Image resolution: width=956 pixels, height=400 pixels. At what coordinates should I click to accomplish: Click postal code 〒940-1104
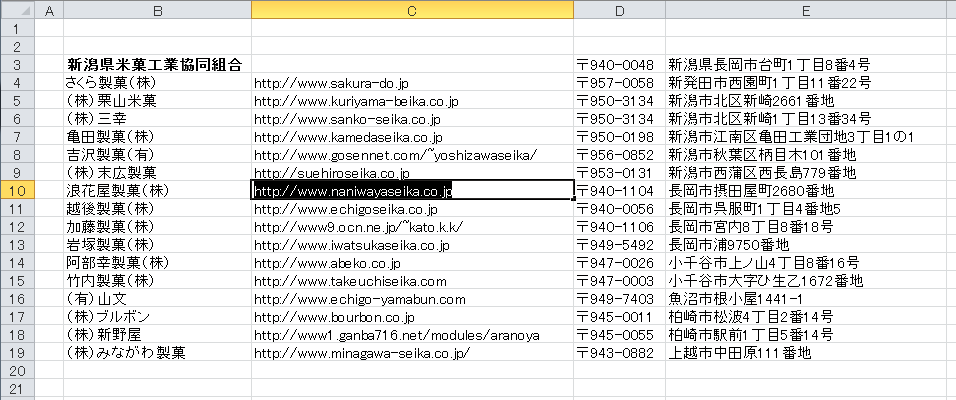click(x=615, y=191)
